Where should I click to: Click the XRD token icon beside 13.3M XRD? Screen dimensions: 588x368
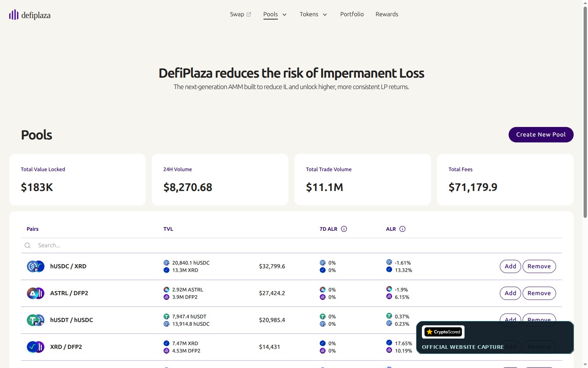coord(166,270)
